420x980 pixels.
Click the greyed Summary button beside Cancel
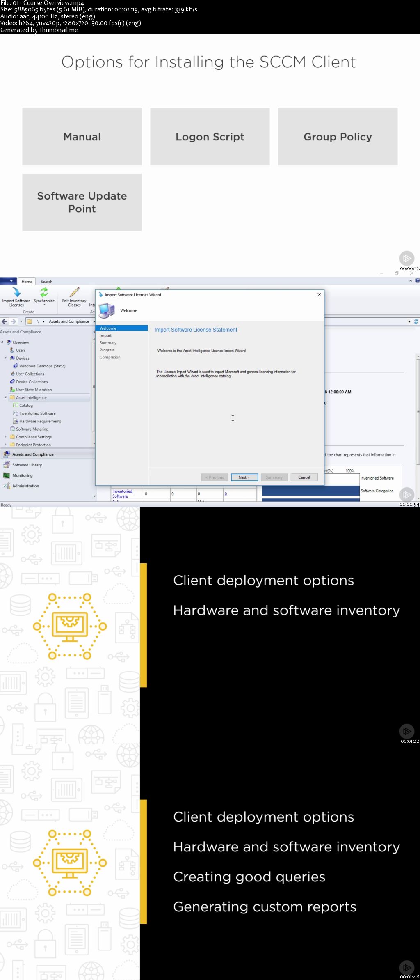pos(274,477)
